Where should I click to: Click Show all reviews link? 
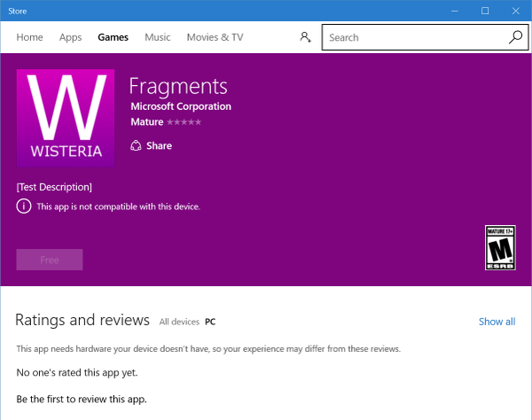pos(497,322)
